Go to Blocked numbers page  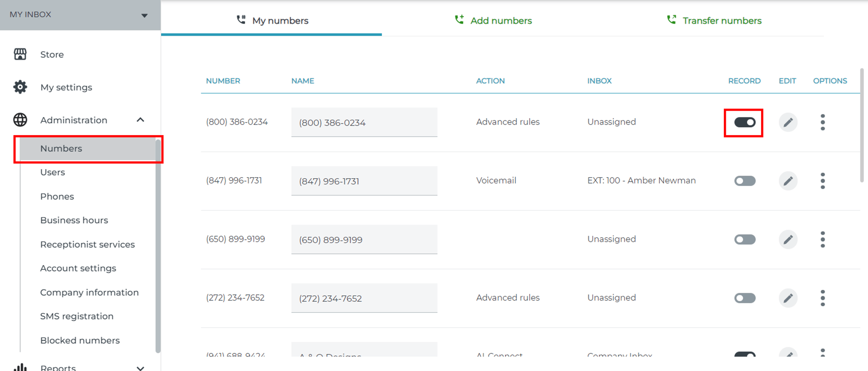click(x=80, y=340)
